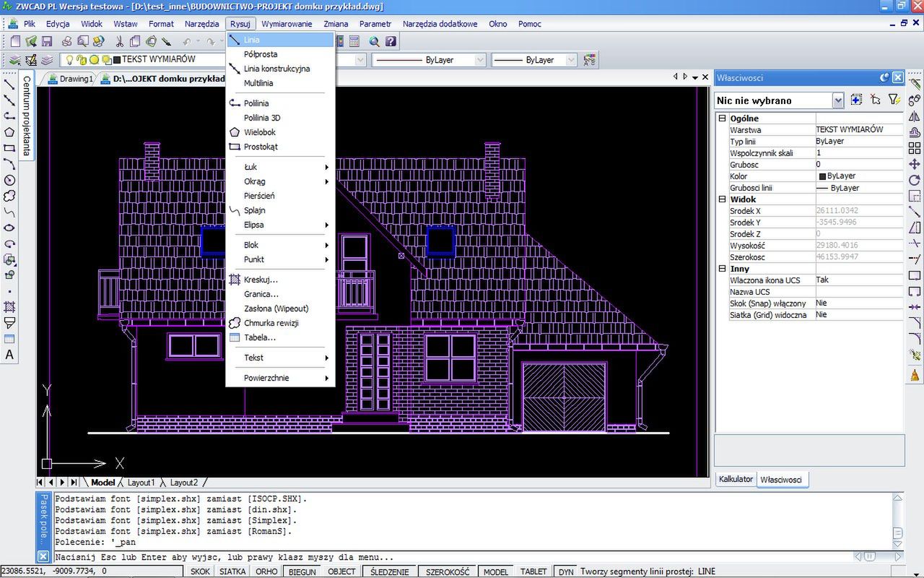This screenshot has width=924, height=578.
Task: Select the Text 'A' tool in left toolbar
Action: pos(9,355)
